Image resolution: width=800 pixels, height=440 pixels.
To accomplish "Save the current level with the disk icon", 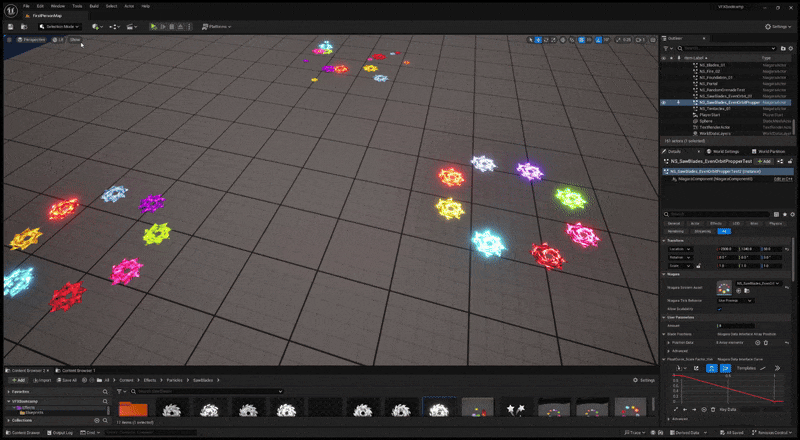I will [x=10, y=27].
